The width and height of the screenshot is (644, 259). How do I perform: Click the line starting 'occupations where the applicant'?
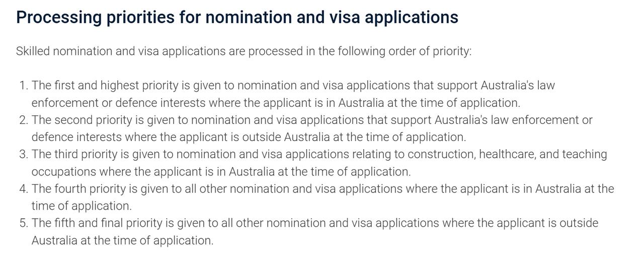coord(221,171)
